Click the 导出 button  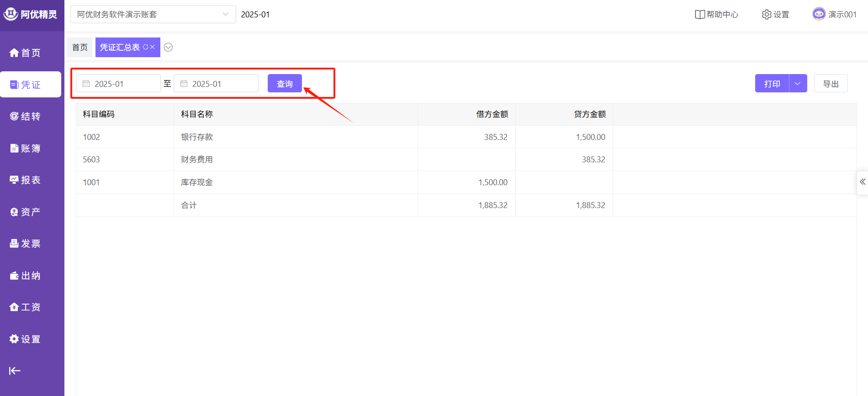tap(831, 84)
